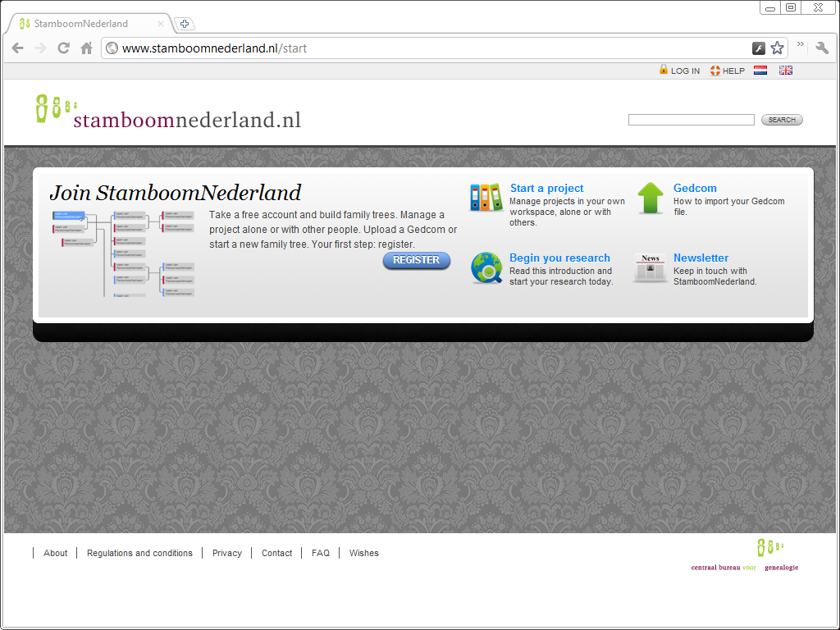
Task: Open the About footer link
Action: point(55,553)
